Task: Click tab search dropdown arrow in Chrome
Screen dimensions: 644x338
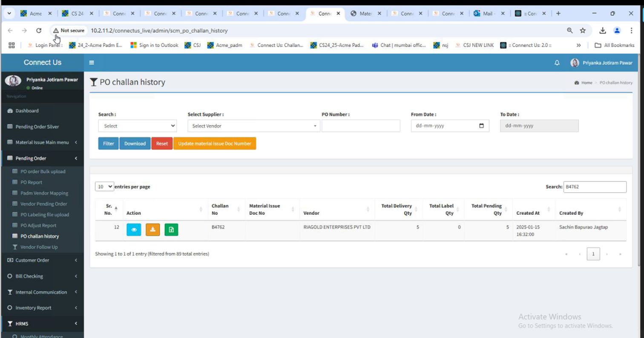Action: (x=9, y=14)
